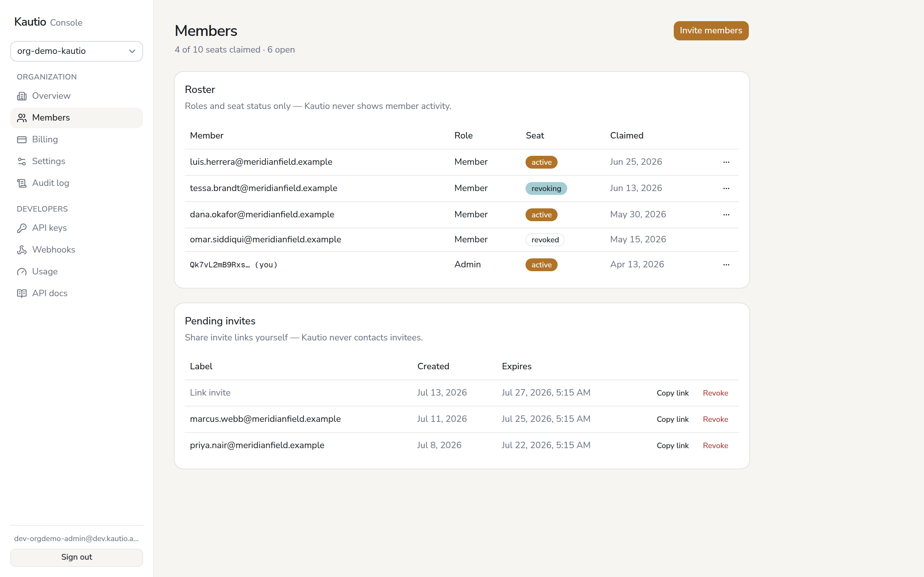This screenshot has height=577, width=924.
Task: Copy link for the Link invite row
Action: coord(673,393)
